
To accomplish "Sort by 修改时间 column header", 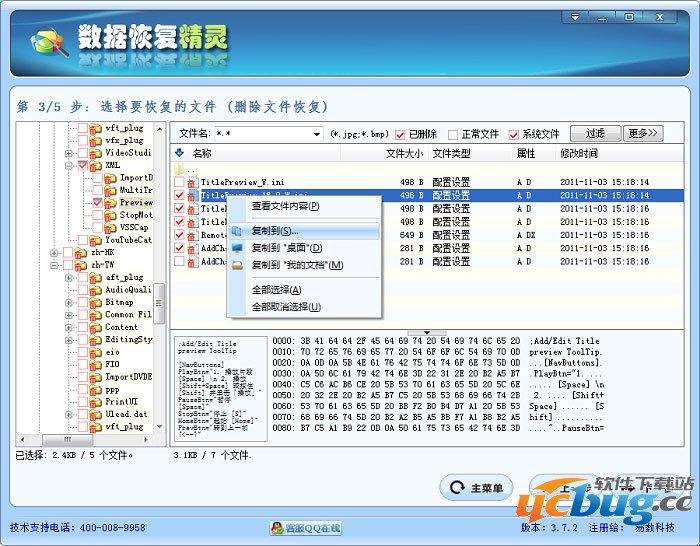I will [579, 154].
